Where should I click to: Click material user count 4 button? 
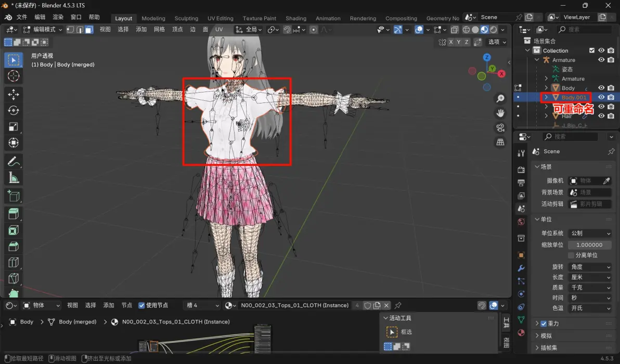(x=357, y=306)
